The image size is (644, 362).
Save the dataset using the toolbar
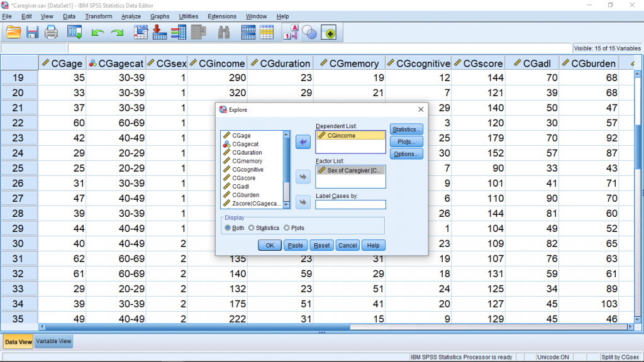[x=31, y=33]
